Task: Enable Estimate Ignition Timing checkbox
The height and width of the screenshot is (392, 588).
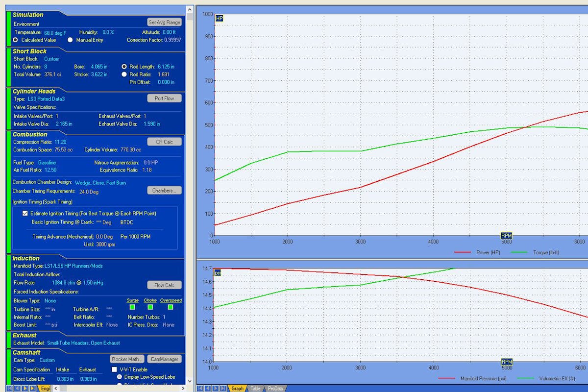Action: (25, 214)
